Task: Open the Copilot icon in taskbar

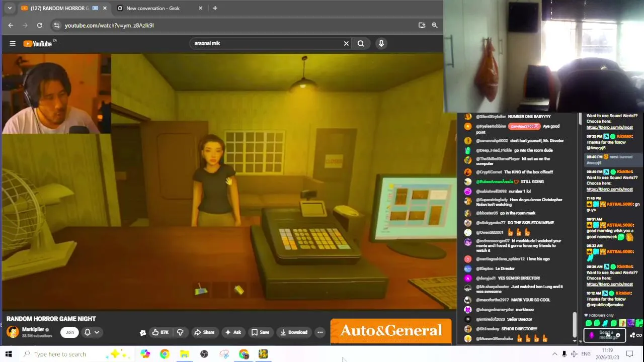Action: pos(145,354)
